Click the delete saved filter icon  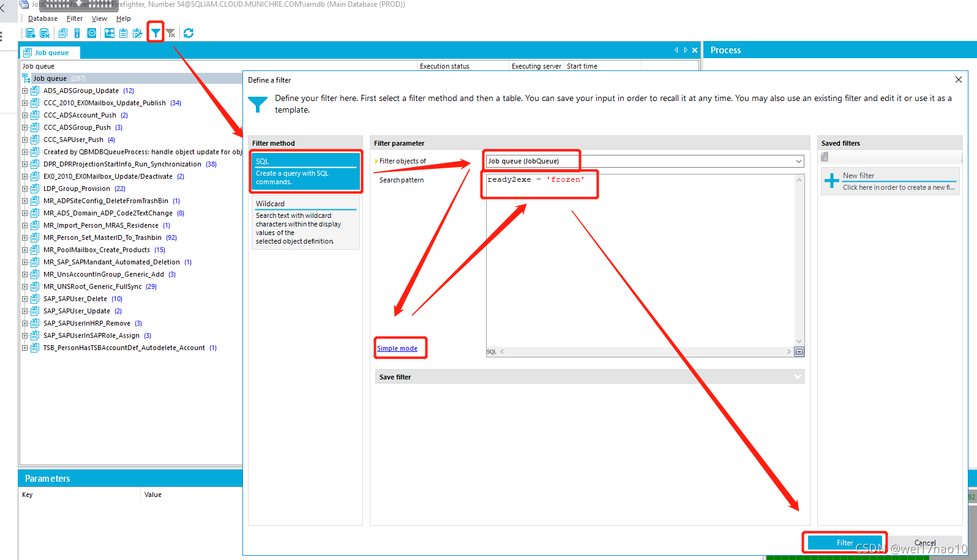(825, 157)
